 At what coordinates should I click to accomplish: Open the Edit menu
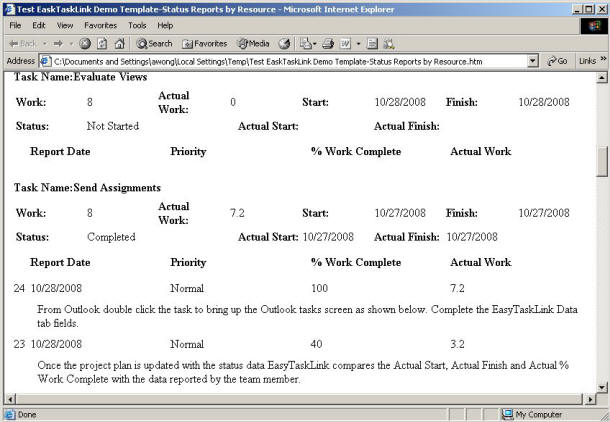39,25
